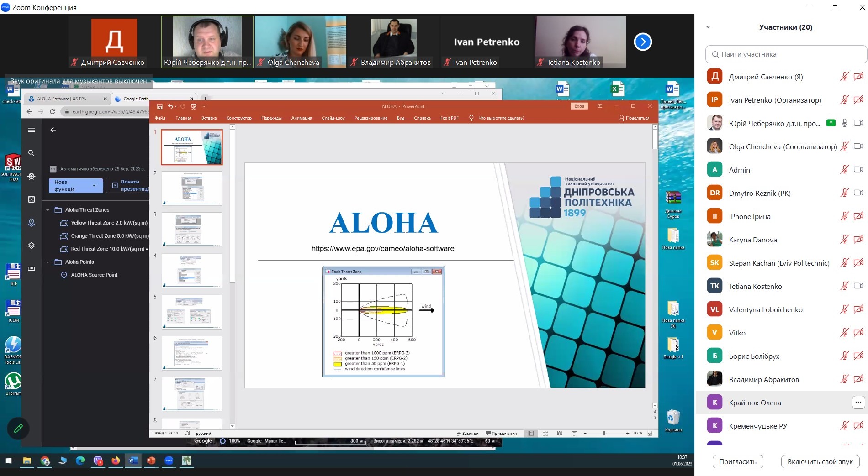Toggle Юрій Чеберячко camera icon in participants
The image size is (868, 476).
(x=858, y=123)
